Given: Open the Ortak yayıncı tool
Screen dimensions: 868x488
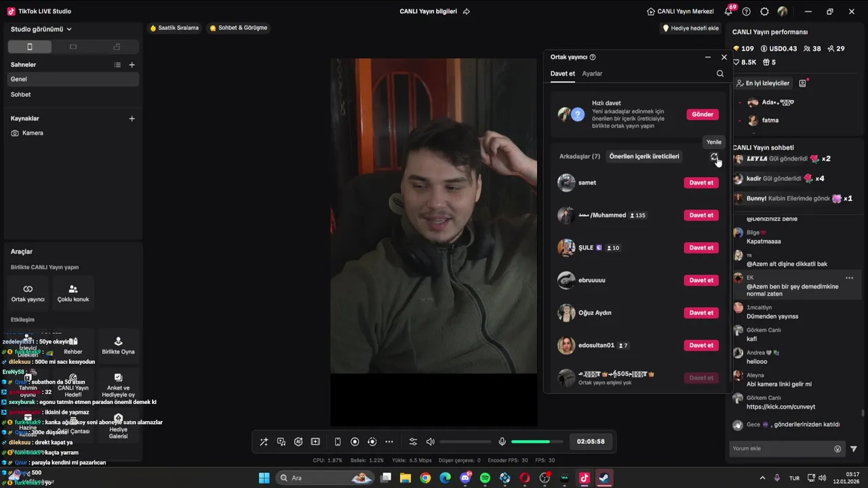Looking at the screenshot, I should [28, 293].
